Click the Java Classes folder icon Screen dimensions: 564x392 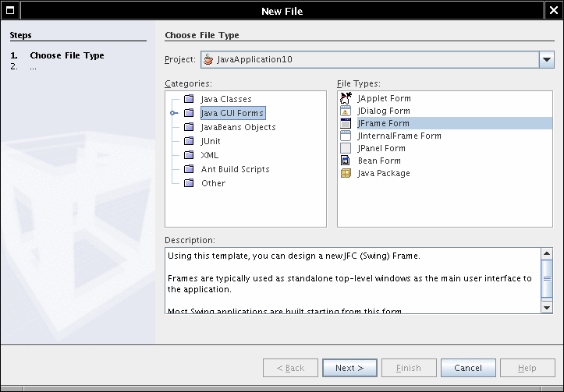click(x=188, y=99)
